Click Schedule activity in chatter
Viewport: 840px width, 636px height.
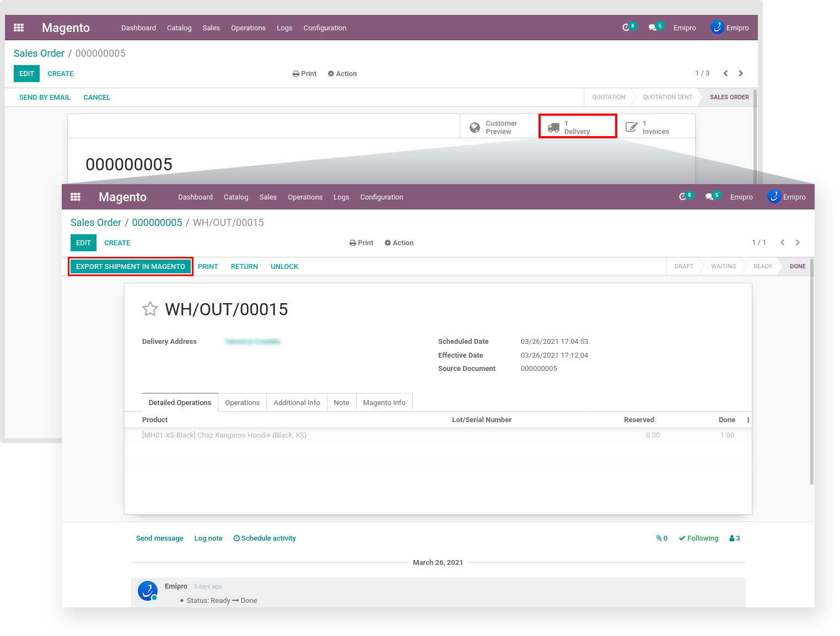coord(265,538)
